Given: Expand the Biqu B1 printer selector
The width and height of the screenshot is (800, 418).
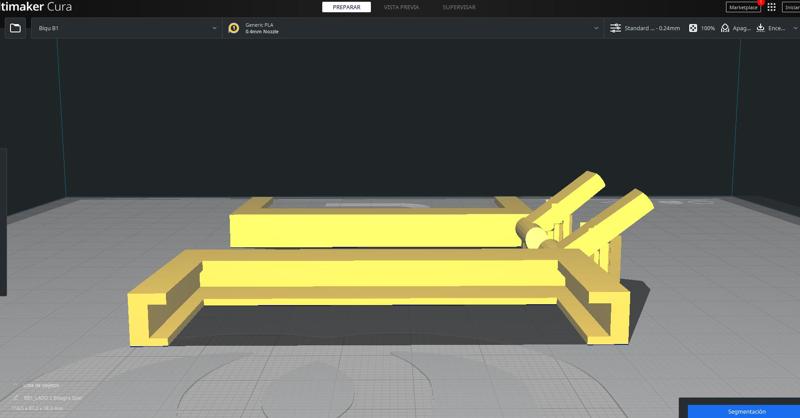Looking at the screenshot, I should coord(127,29).
